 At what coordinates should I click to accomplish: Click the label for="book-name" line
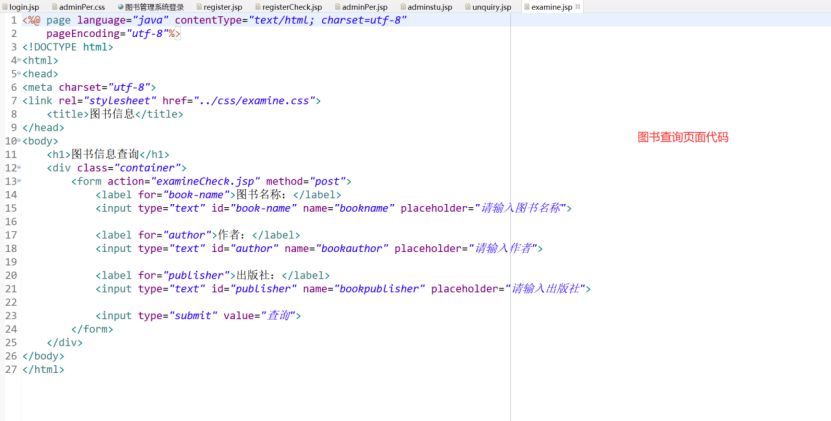pos(218,195)
